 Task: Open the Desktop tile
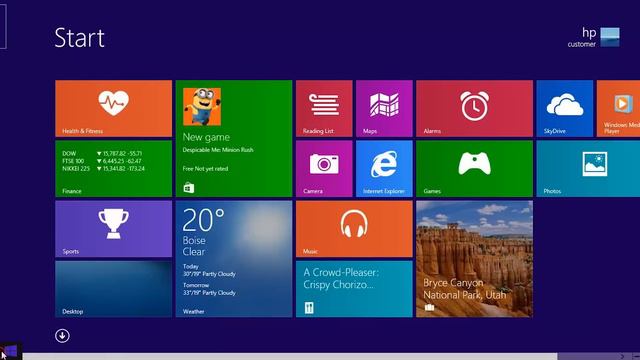tap(113, 289)
